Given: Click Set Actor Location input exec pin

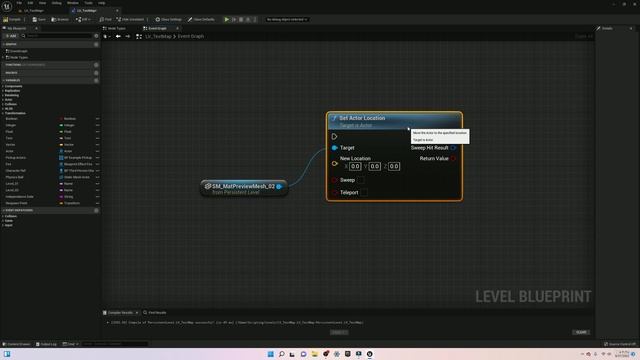Looking at the screenshot, I should [x=334, y=136].
